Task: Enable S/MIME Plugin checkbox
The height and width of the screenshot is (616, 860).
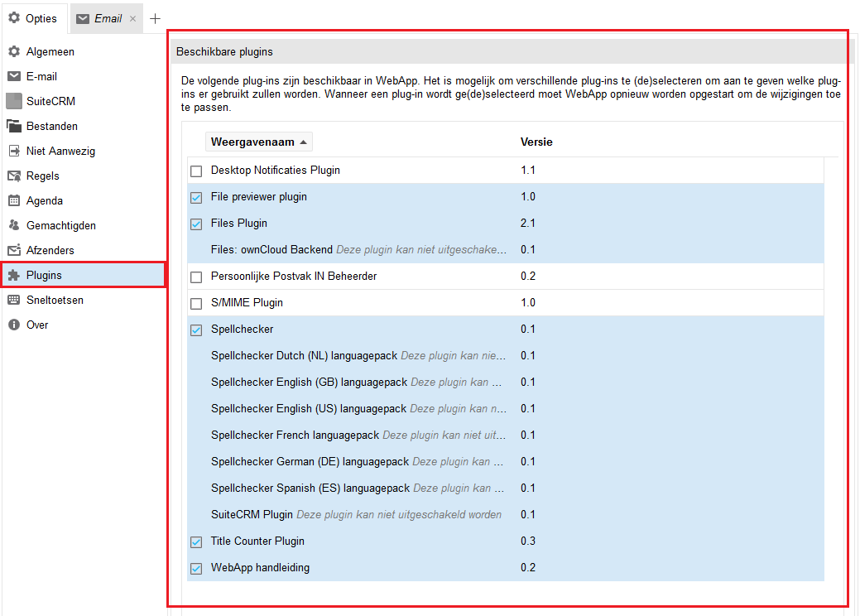Action: point(196,303)
